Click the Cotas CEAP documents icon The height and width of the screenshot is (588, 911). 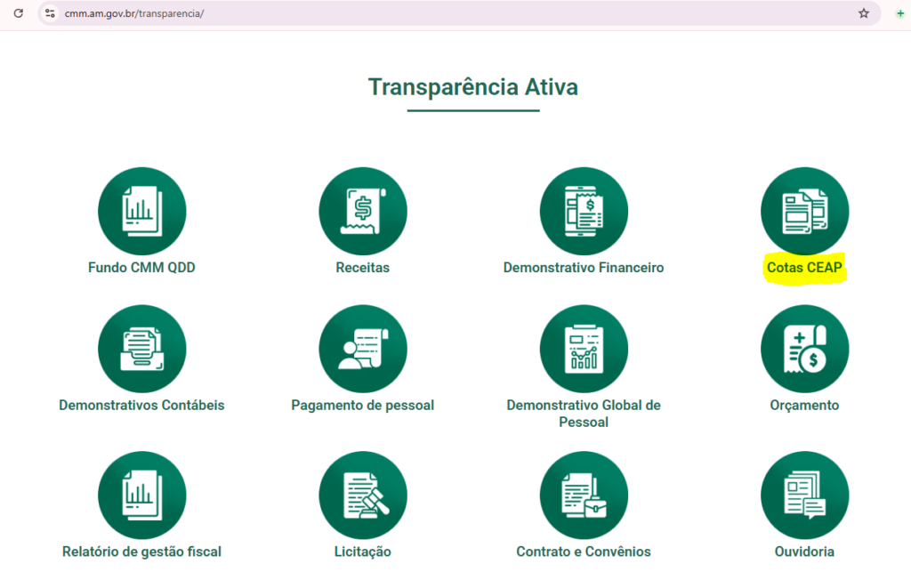[x=804, y=211]
